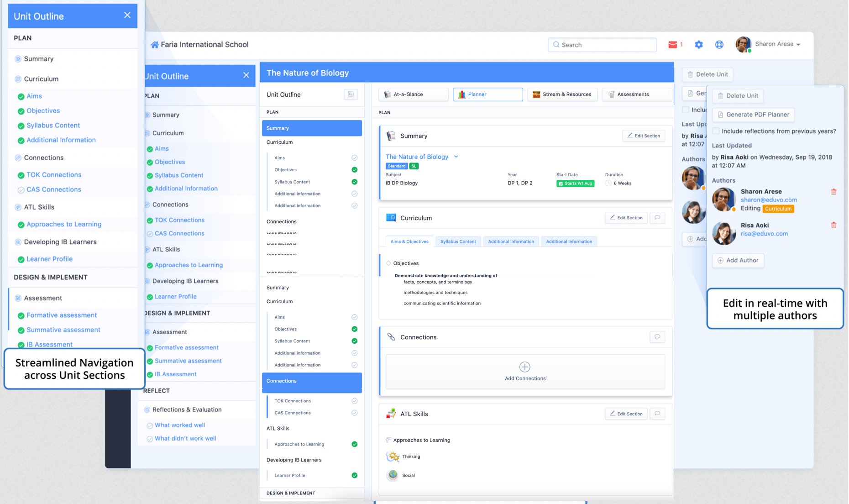The width and height of the screenshot is (849, 504).
Task: Expand the Curriculum item in the left Unit Outline
Action: [x=41, y=79]
